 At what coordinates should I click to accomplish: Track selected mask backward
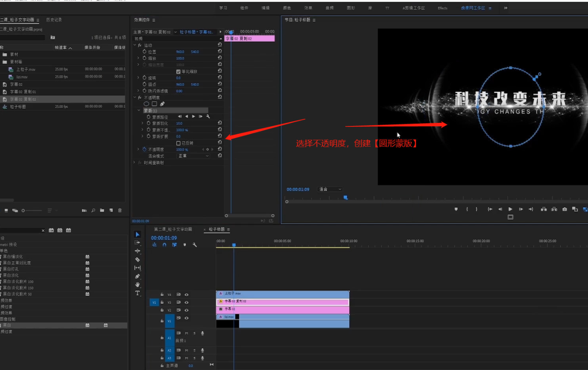[186, 117]
